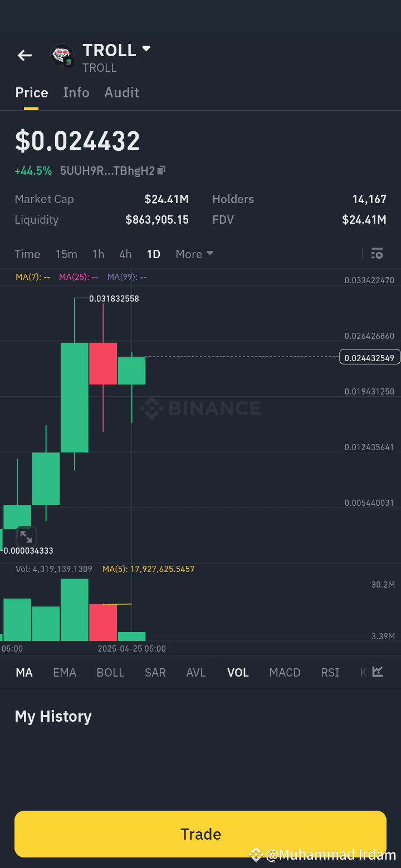Tap the FDV label
This screenshot has height=868, width=401.
[223, 220]
